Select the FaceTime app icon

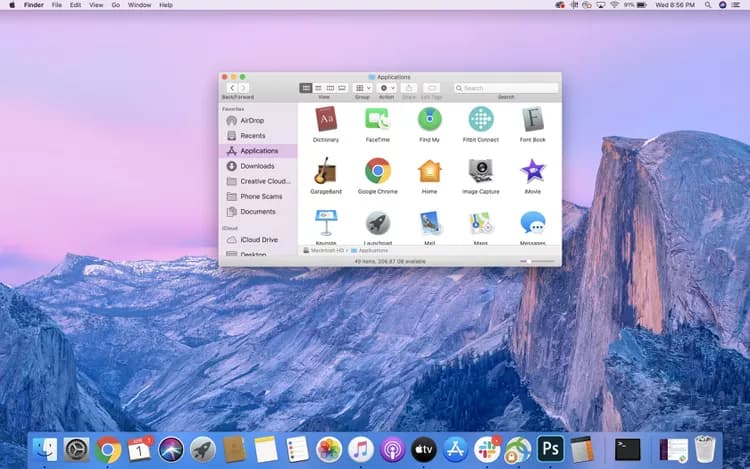click(377, 119)
